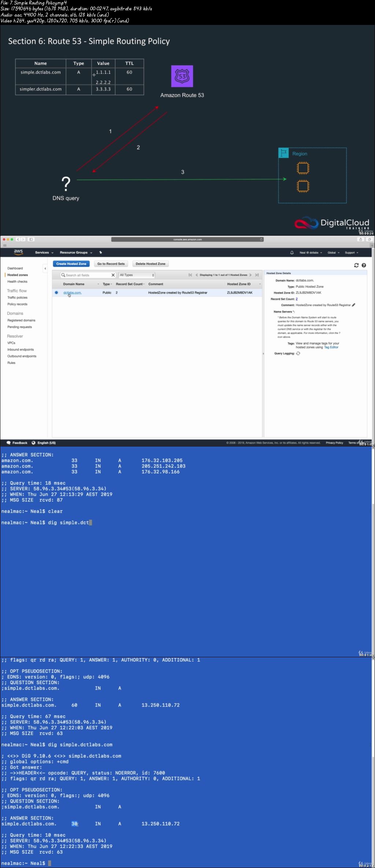375x868 pixels.
Task: Click the highlighted TTL value 30
Action: tap(74, 824)
